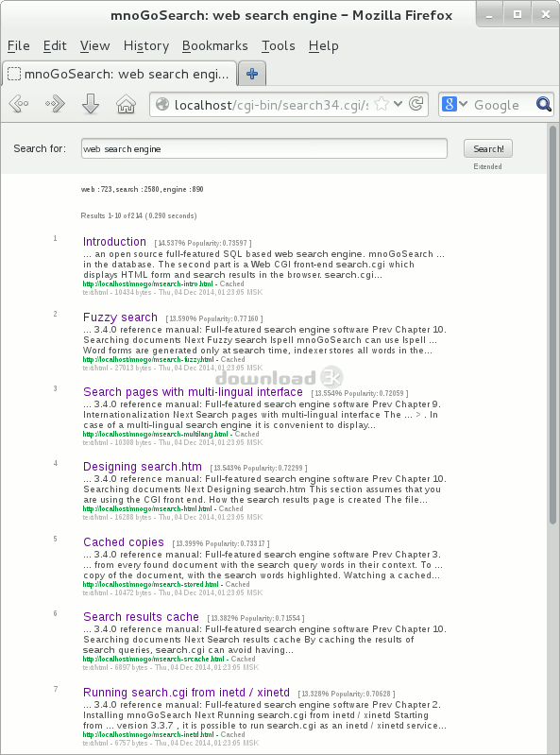Open the Designing search.htm result link

click(143, 467)
